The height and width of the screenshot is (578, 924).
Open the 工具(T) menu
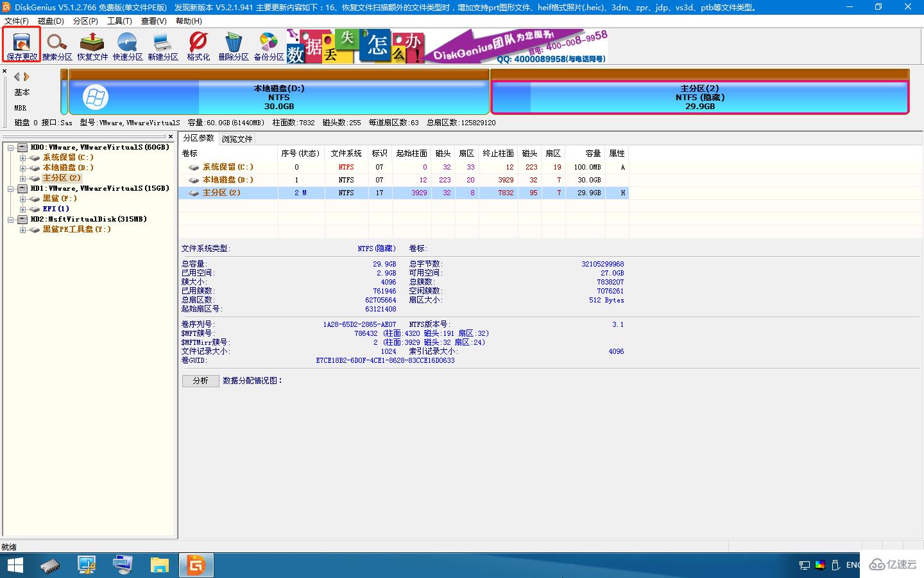coord(119,21)
